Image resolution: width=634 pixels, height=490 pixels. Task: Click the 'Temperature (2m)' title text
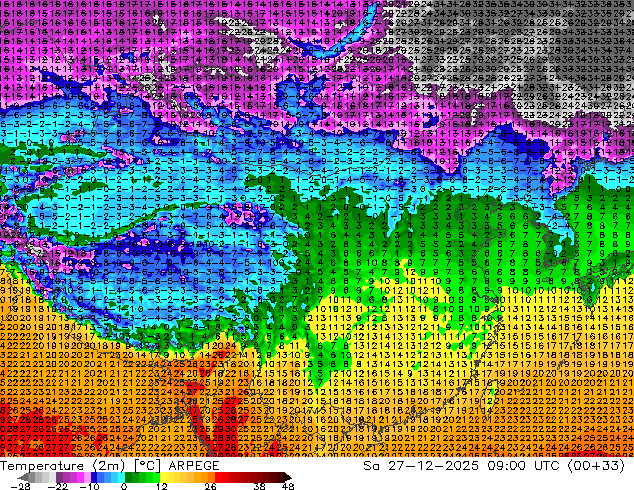(63, 466)
